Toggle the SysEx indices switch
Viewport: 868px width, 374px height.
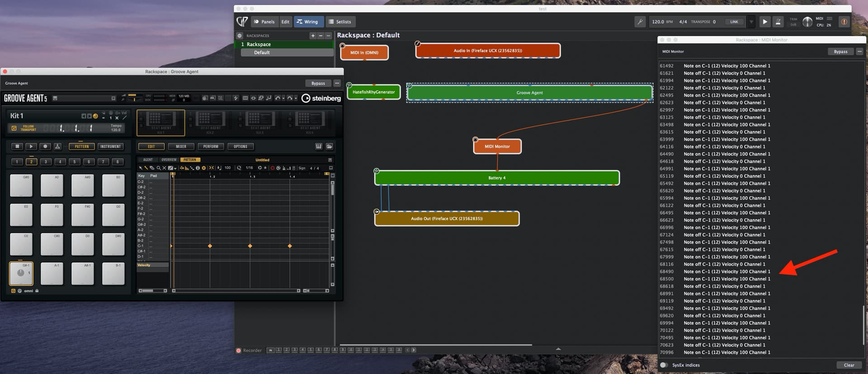click(x=664, y=365)
